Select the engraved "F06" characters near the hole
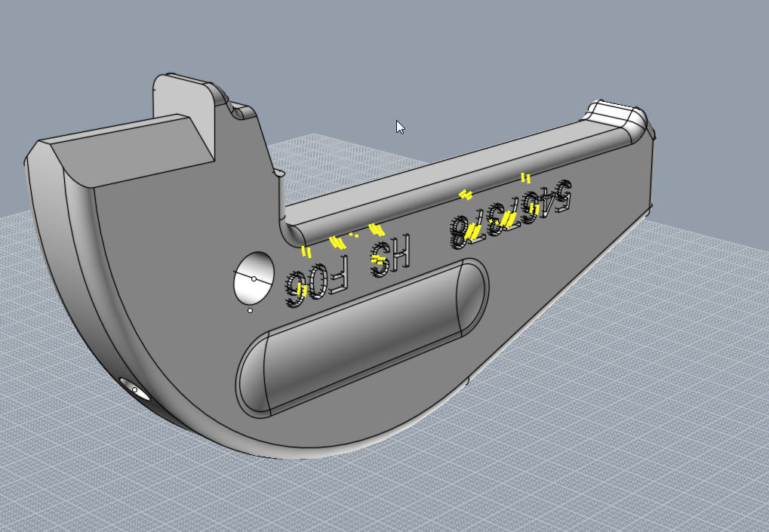Screen dimensions: 769x532 point(317,282)
